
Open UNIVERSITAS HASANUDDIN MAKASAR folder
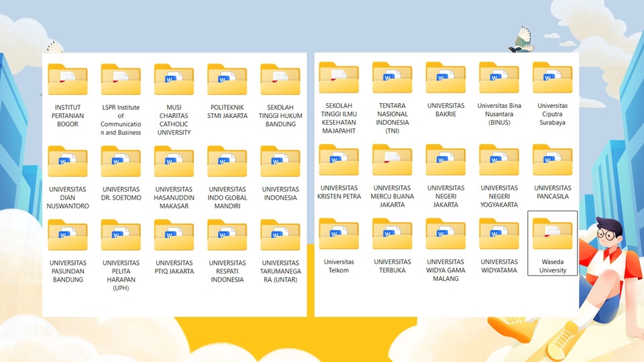tap(174, 162)
